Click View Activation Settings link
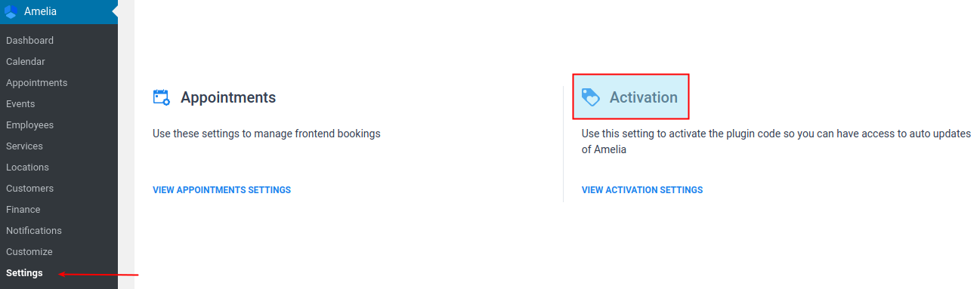The height and width of the screenshot is (289, 980). pos(642,190)
